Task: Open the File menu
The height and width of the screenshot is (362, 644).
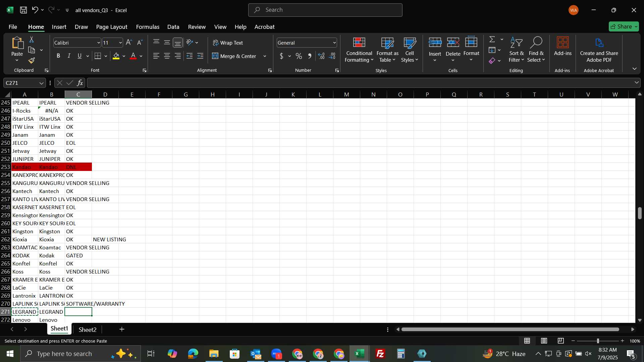Action: 13,27
